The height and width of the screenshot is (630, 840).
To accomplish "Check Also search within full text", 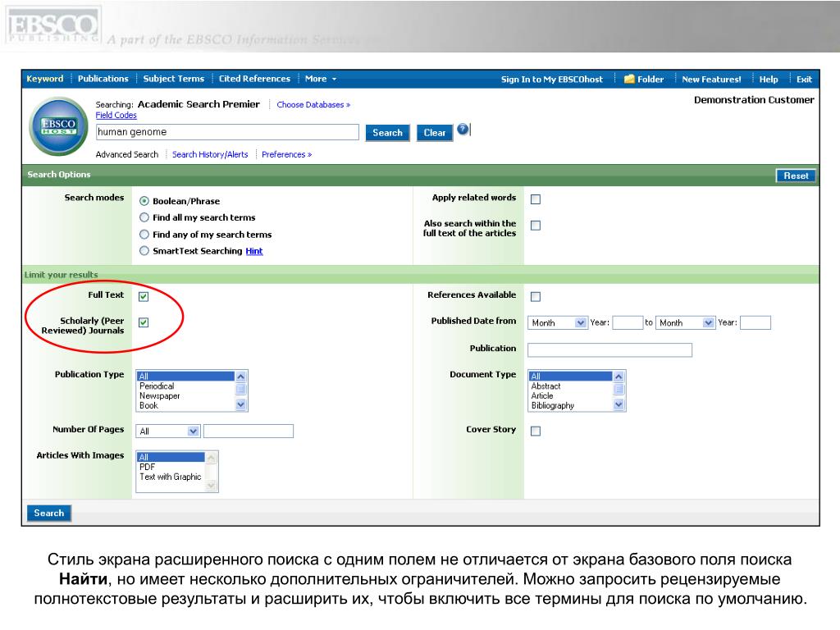I will (535, 226).
